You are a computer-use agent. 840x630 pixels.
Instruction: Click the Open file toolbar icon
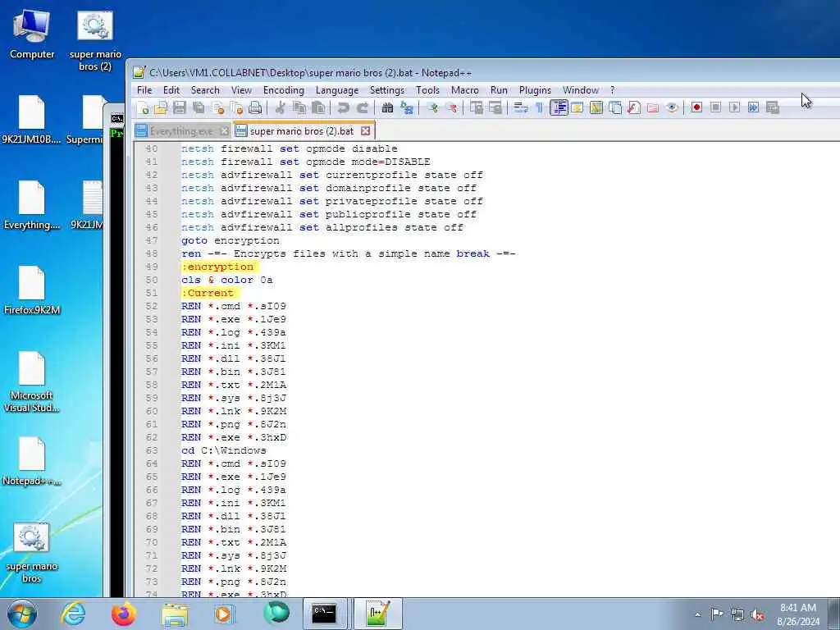pyautogui.click(x=161, y=107)
